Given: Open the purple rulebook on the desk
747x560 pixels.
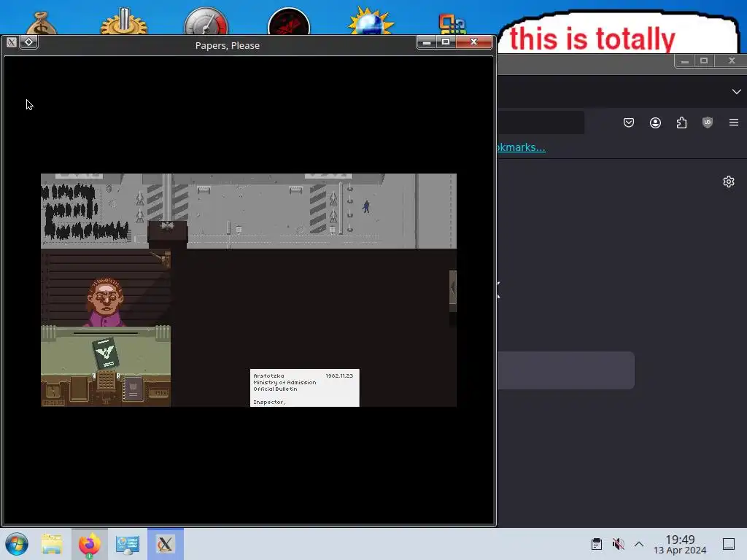Looking at the screenshot, I should point(133,389).
